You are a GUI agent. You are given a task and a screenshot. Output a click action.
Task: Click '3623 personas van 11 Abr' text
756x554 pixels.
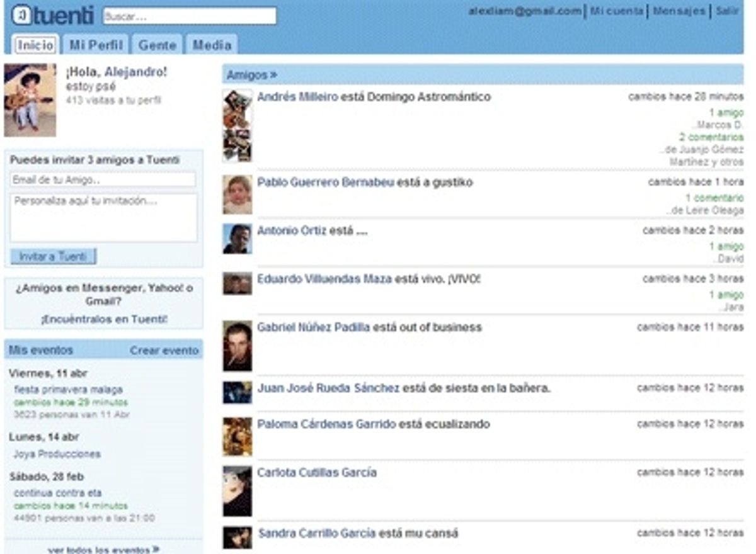72,415
